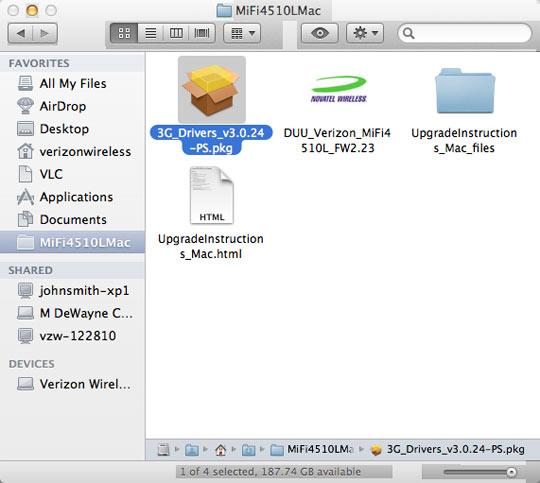
Task: Open verizonwireless home folder in sidebar
Action: [x=72, y=152]
